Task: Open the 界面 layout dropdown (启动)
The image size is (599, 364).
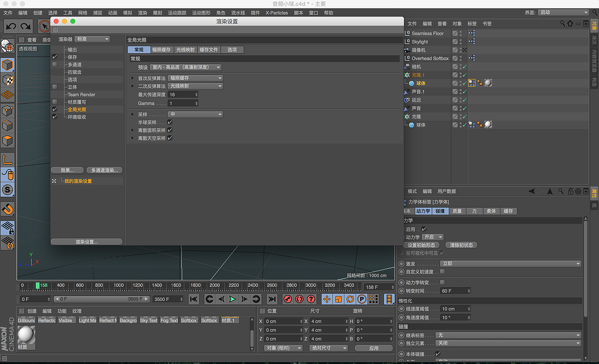Action: (563, 13)
